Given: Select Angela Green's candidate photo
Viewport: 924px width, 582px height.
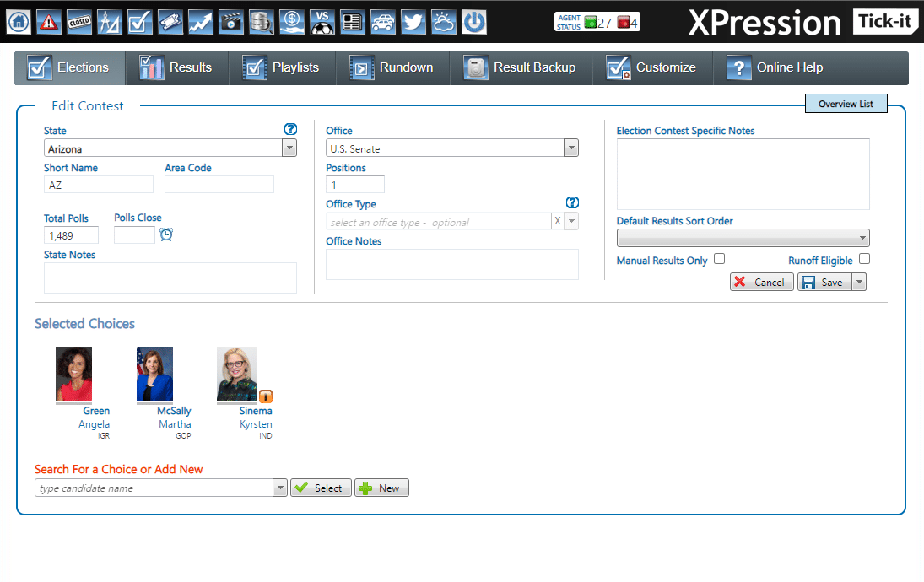Looking at the screenshot, I should [73, 374].
